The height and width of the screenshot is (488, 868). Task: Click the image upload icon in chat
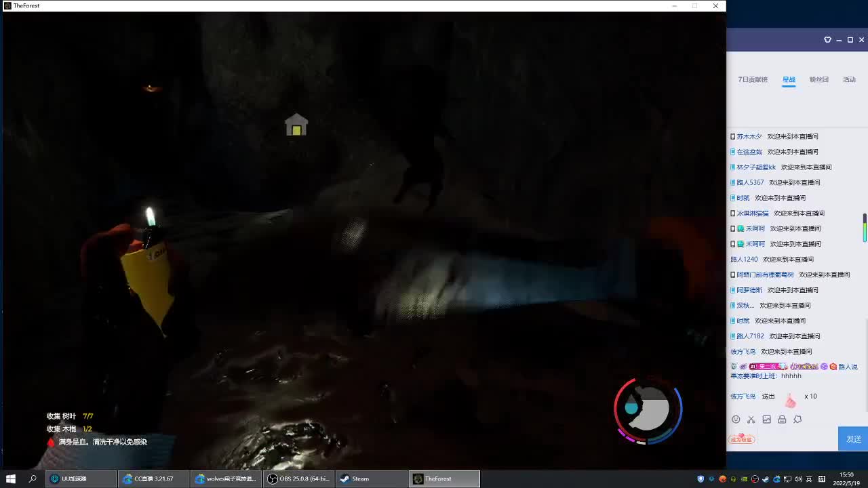pos(766,420)
